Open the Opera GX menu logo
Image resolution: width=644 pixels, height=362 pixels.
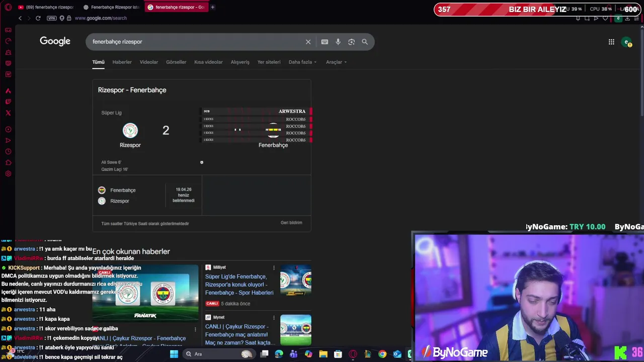(x=8, y=7)
